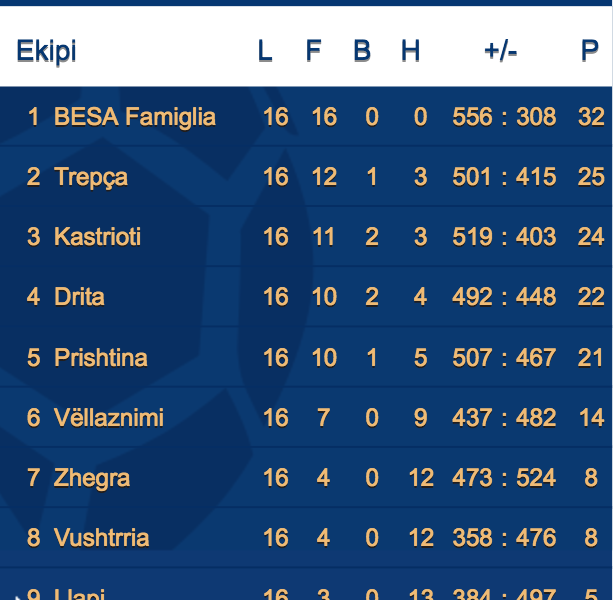Screen dimensions: 616x600
Task: Click the B column header
Action: click(x=362, y=51)
